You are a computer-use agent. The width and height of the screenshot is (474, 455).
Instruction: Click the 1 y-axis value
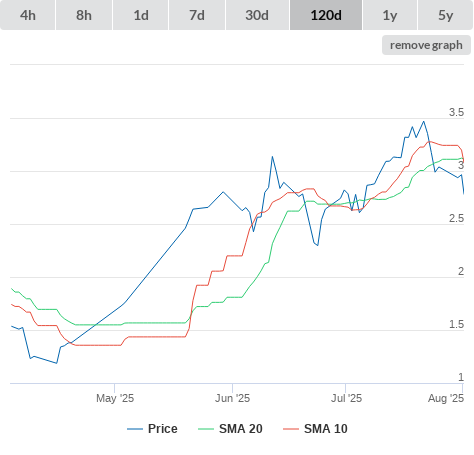(x=461, y=377)
